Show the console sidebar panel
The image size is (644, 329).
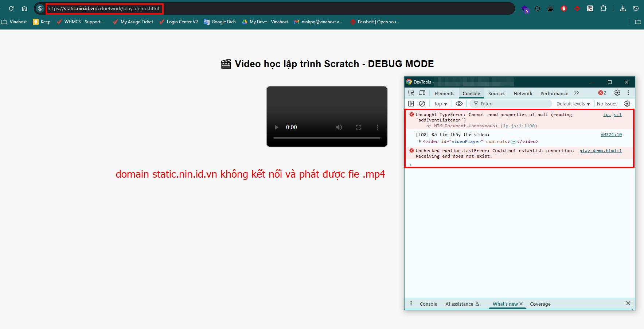[x=411, y=104]
